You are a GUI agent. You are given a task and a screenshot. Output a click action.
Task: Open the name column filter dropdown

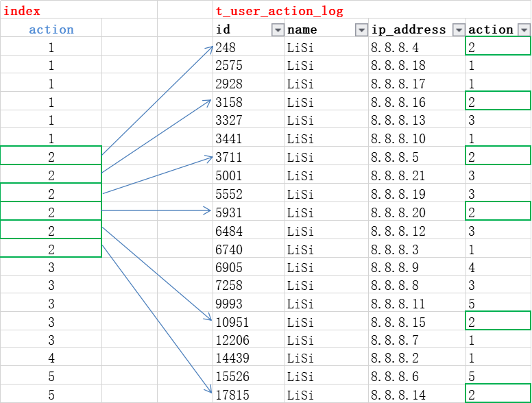(362, 30)
